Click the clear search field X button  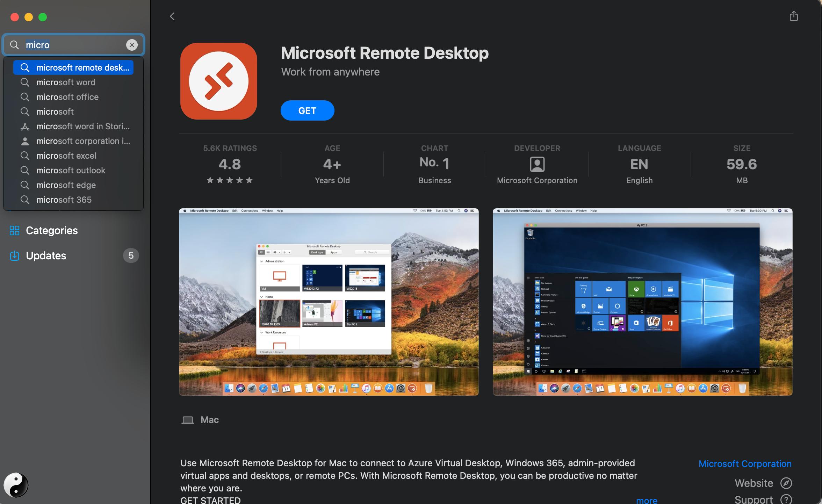(131, 45)
